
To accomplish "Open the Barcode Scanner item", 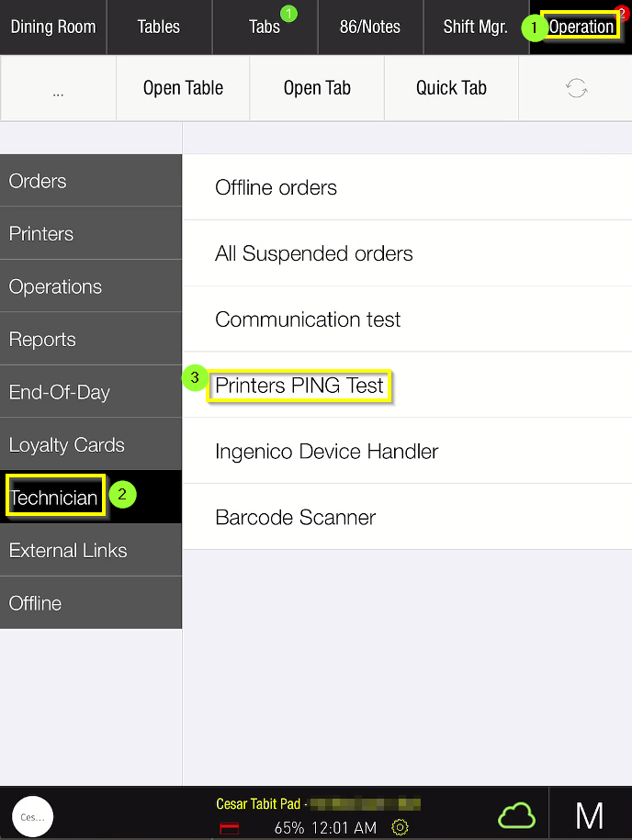I will point(296,518).
